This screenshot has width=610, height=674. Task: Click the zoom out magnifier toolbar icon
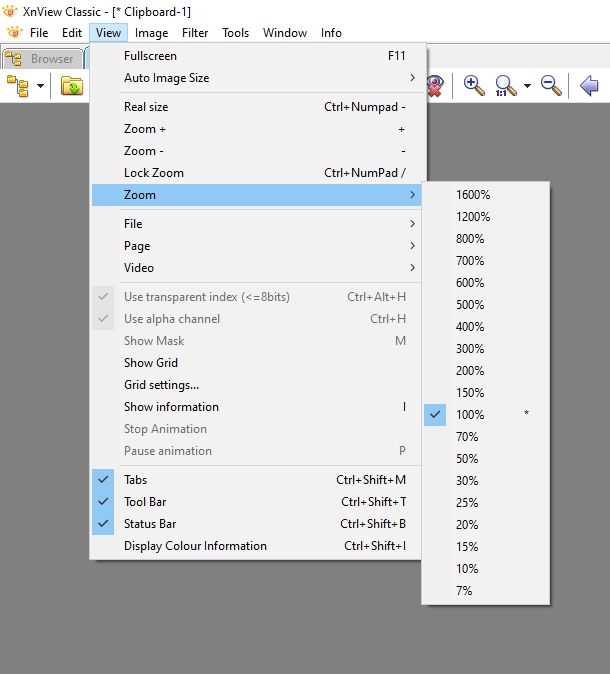point(551,86)
